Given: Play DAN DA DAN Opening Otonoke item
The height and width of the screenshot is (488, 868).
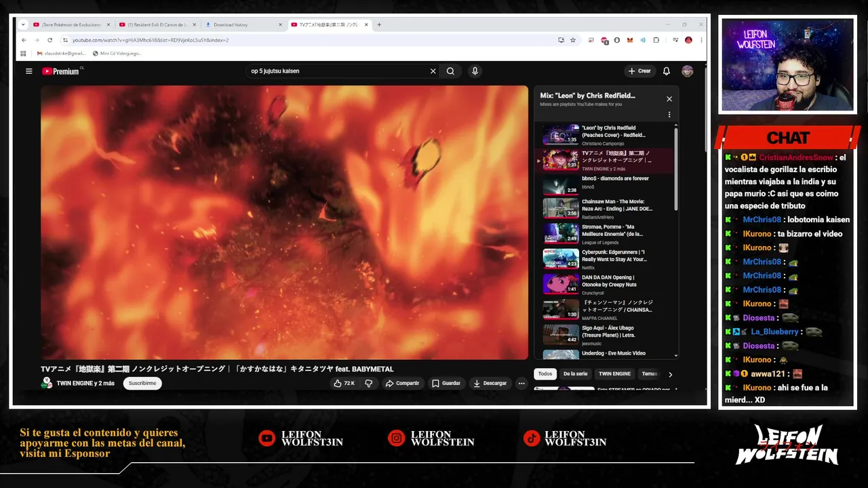Looking at the screenshot, I should [x=607, y=285].
